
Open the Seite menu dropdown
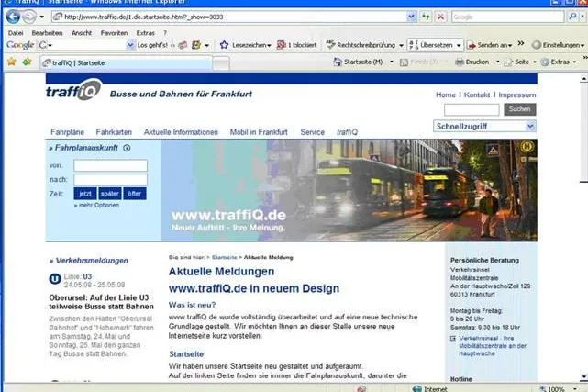click(535, 62)
